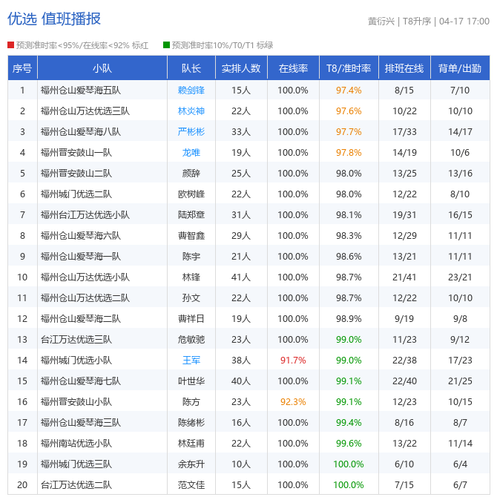Select team 福州仓山爱琴海三队

pyautogui.click(x=81, y=423)
